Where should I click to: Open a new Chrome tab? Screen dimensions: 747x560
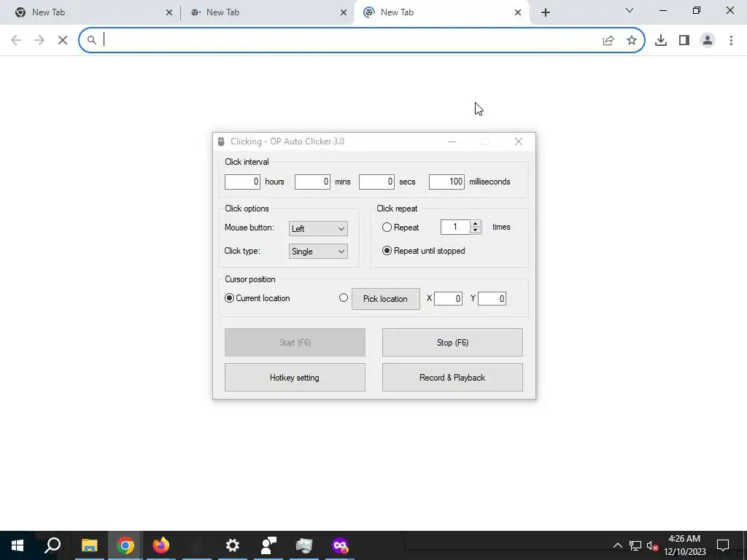546,12
